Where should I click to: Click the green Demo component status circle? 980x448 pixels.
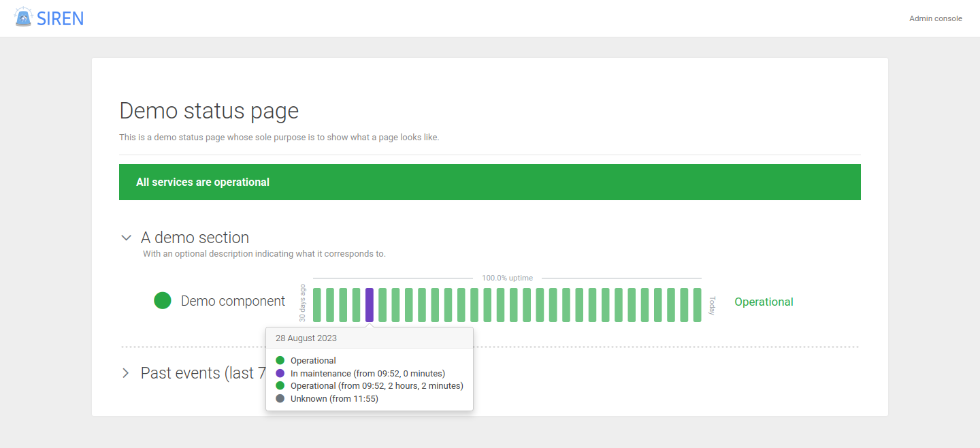163,300
